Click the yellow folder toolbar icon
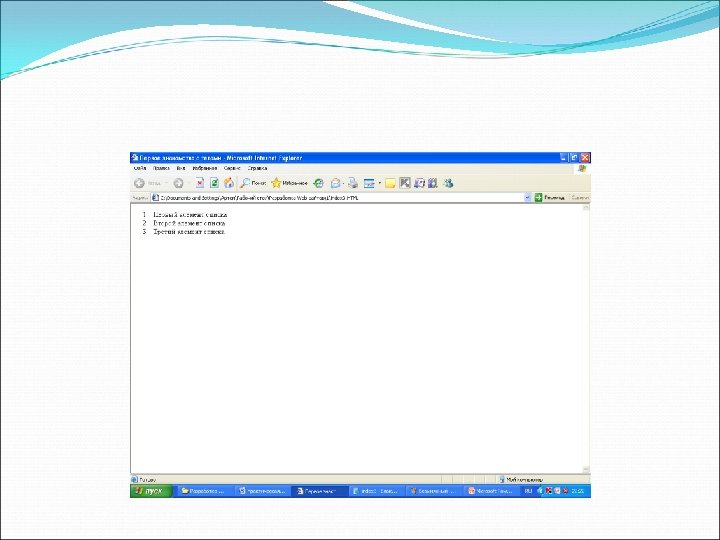720x540 pixels. 390,183
